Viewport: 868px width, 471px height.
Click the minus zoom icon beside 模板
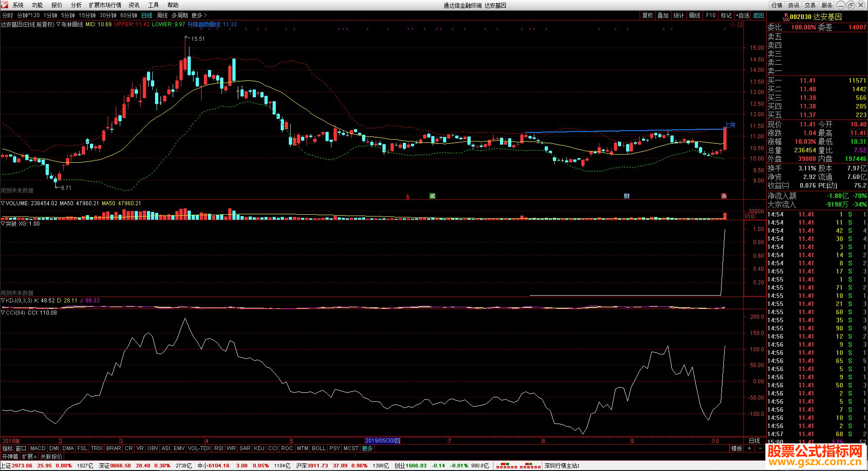760,448
